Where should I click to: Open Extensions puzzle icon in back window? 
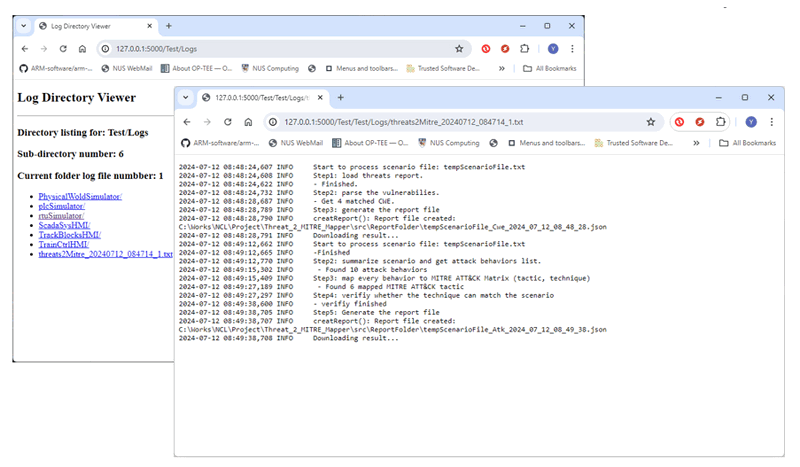coord(524,49)
